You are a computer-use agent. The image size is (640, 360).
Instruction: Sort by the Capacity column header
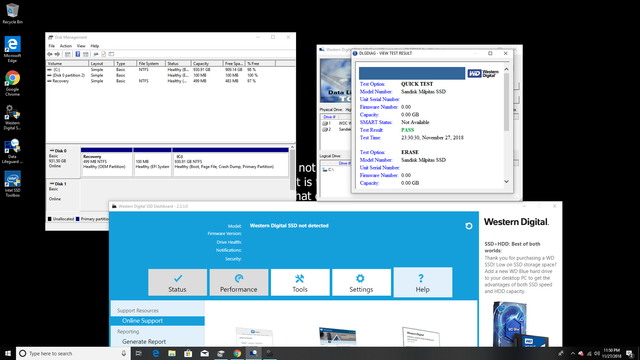click(207, 64)
